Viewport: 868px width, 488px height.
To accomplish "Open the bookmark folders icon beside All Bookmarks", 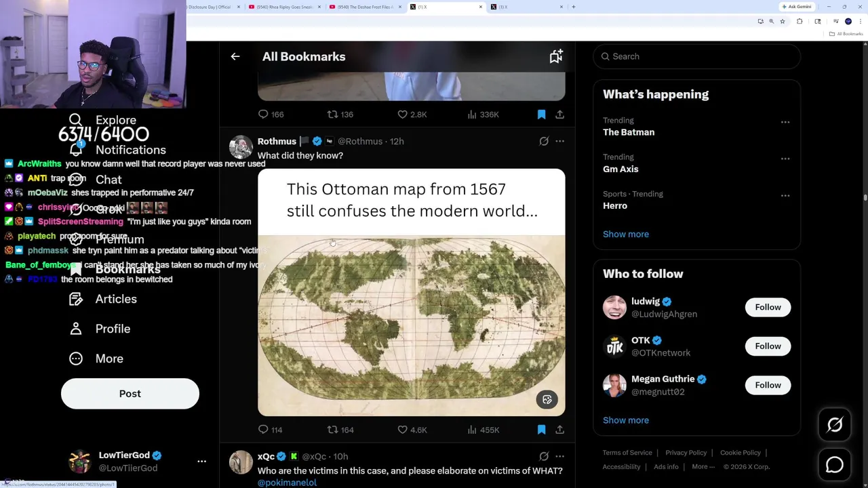I will [x=556, y=57].
